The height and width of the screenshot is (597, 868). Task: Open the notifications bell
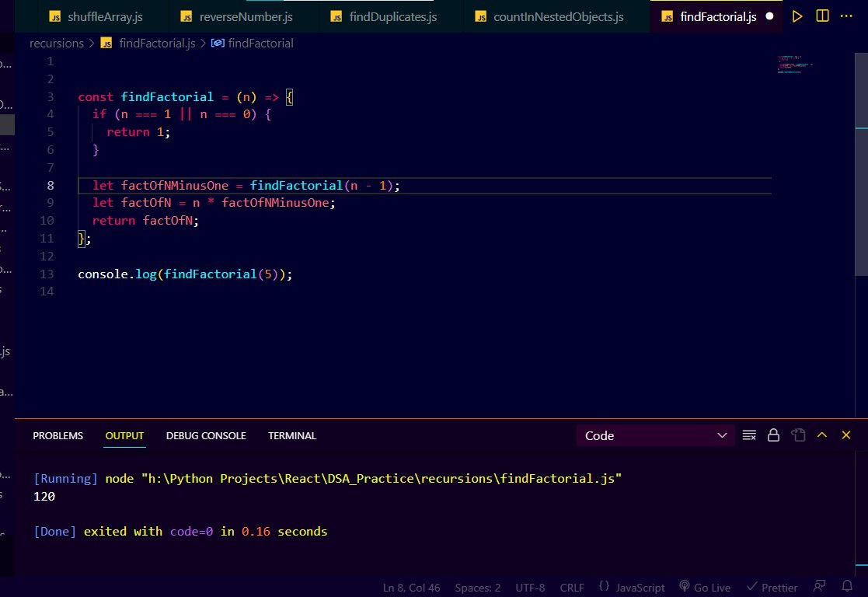847,586
